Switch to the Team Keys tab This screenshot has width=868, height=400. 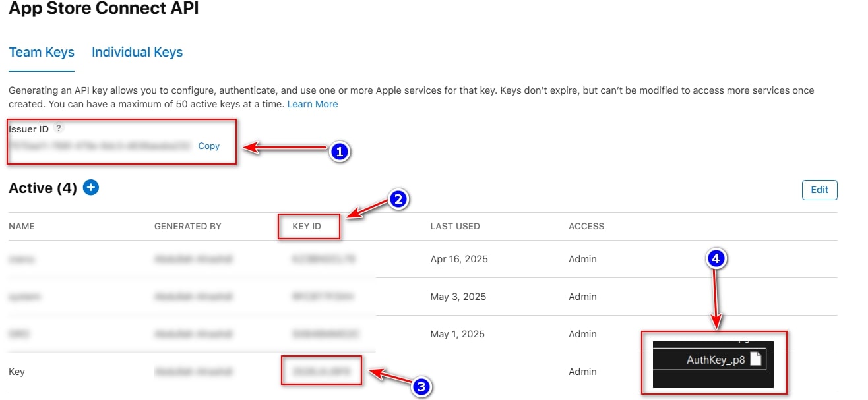(x=42, y=53)
